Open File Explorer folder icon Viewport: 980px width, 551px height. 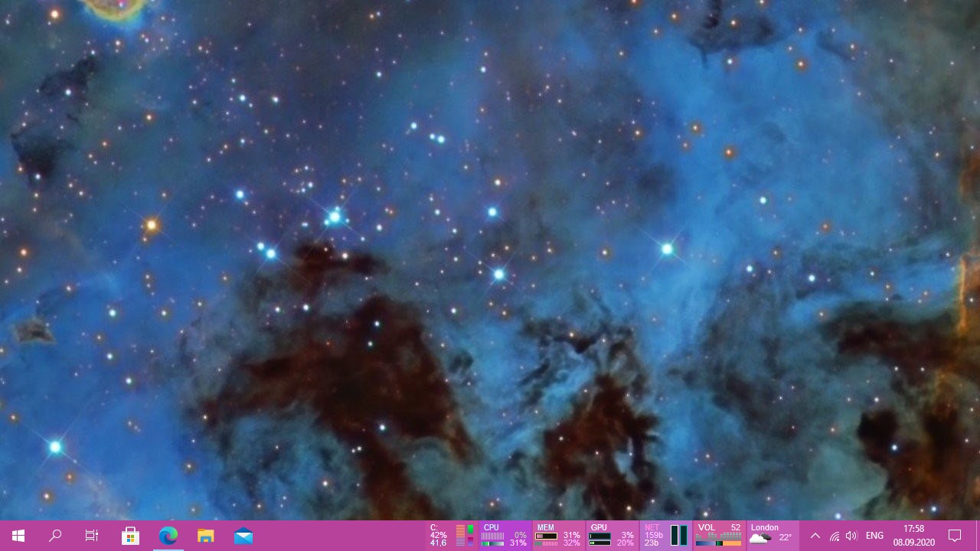tap(205, 536)
